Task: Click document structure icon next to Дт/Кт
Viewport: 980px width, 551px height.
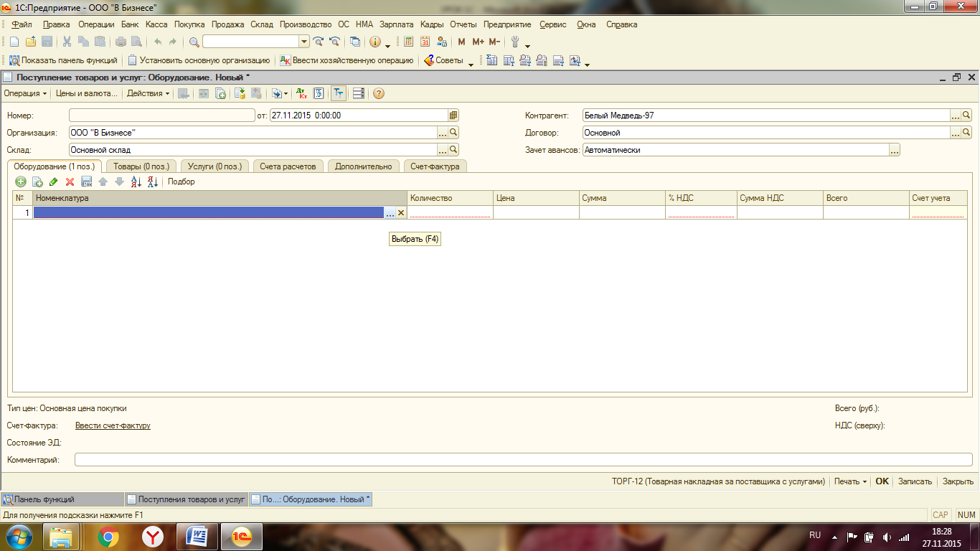Action: [319, 93]
